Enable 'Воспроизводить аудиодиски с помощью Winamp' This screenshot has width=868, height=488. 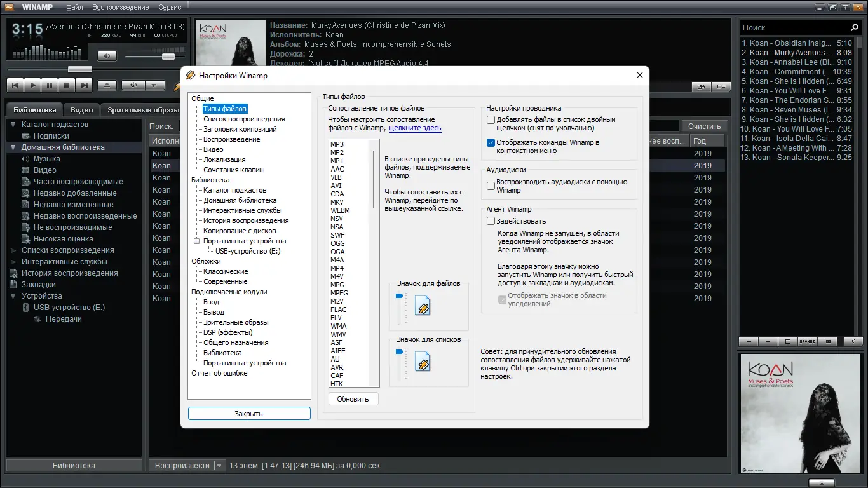(491, 186)
